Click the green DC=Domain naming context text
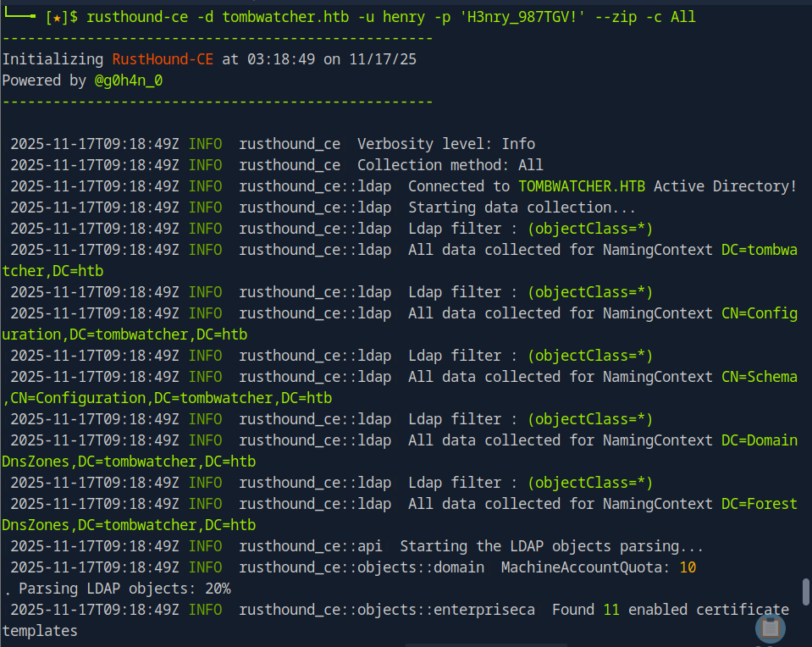Image resolution: width=812 pixels, height=647 pixels. pyautogui.click(x=759, y=440)
